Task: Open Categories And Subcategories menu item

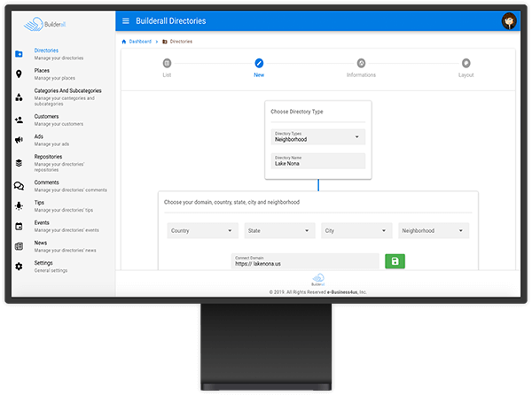Action: pyautogui.click(x=67, y=90)
